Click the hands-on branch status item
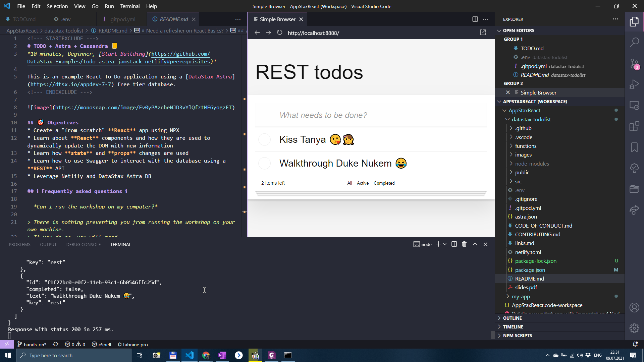This screenshot has width=644, height=362. point(32,344)
